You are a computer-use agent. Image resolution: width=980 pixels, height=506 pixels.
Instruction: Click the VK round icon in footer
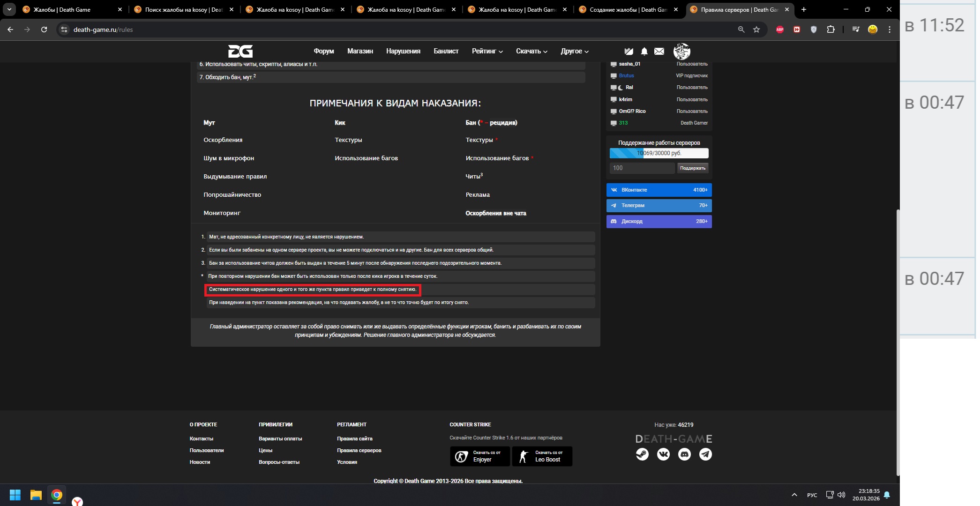(663, 454)
